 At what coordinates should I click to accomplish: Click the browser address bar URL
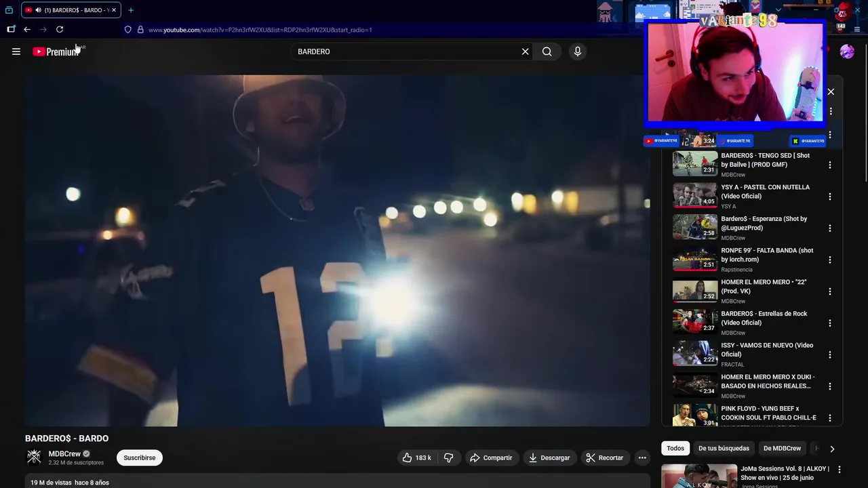point(260,30)
